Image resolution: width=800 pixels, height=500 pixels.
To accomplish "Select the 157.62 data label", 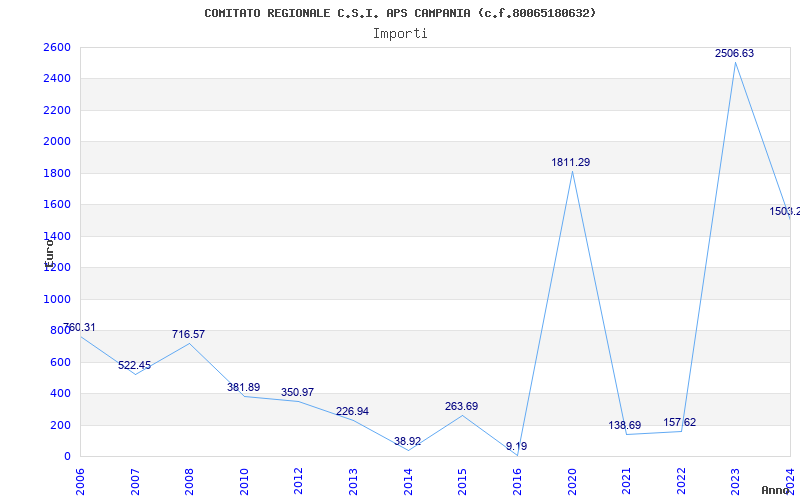I will [679, 422].
